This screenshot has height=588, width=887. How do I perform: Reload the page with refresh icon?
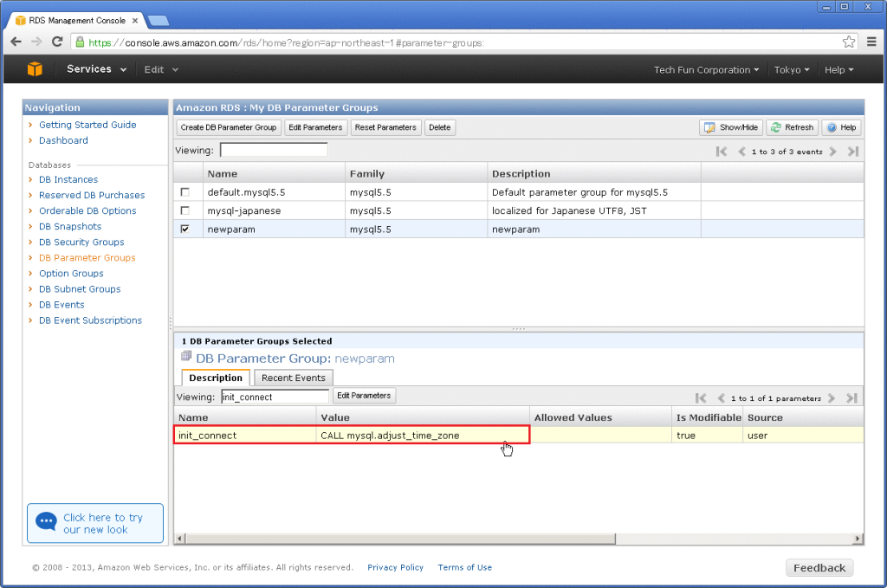(x=57, y=42)
